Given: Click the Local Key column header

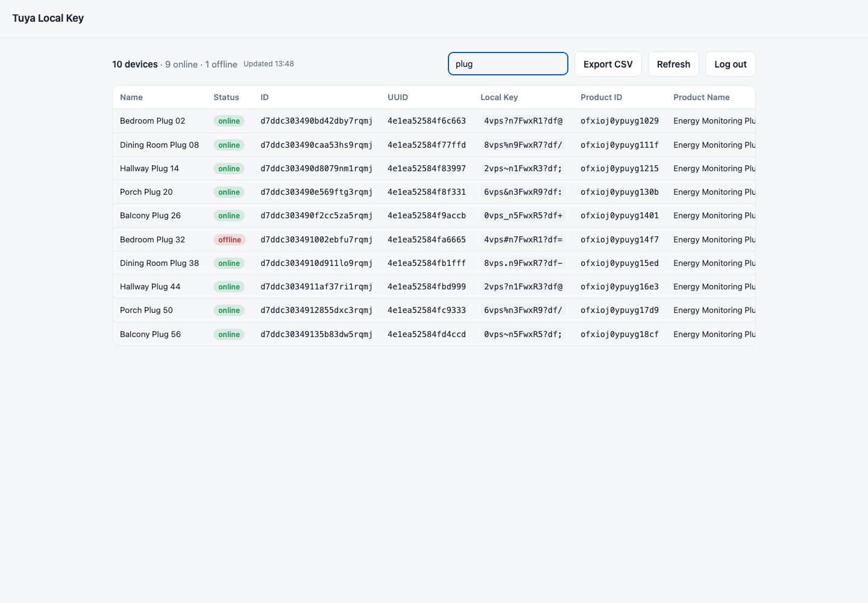Looking at the screenshot, I should coord(499,97).
